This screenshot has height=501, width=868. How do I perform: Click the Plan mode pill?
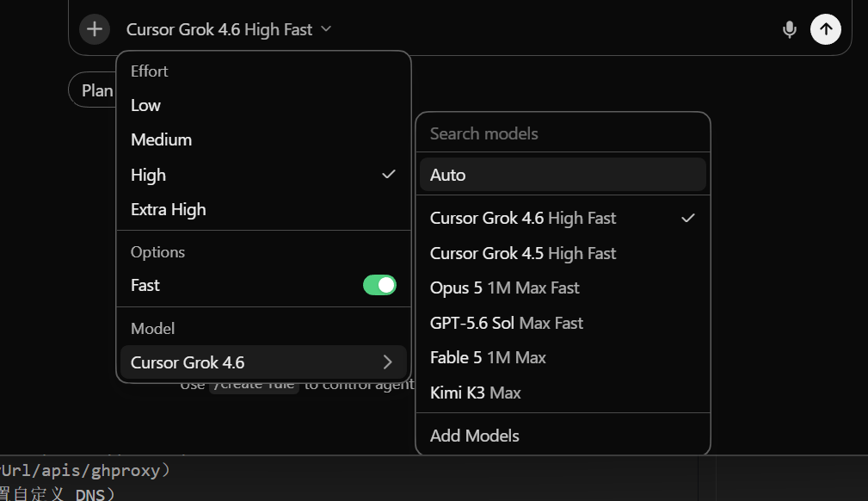tap(93, 90)
